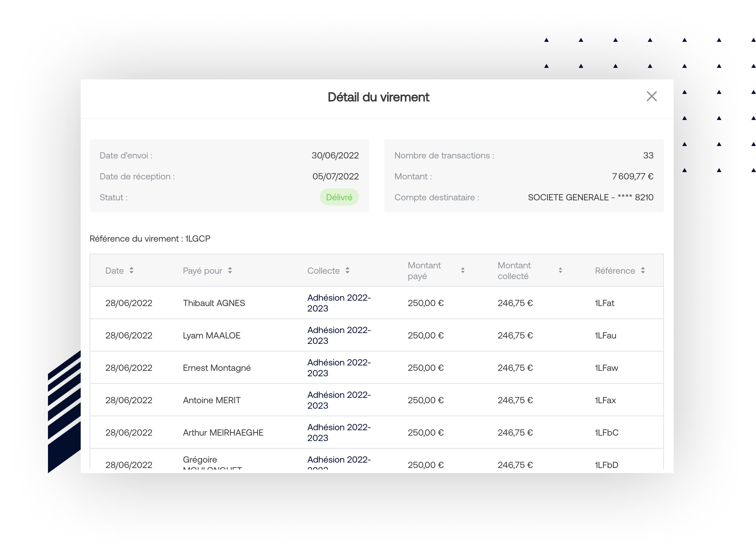Click the date in Antoine MERIT row
Viewport: 756px width, 555px height.
[129, 400]
